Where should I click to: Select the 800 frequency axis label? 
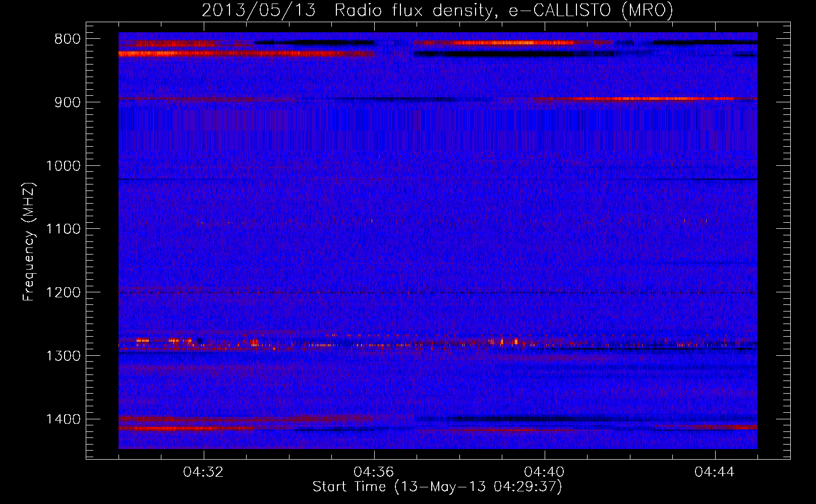coord(68,39)
